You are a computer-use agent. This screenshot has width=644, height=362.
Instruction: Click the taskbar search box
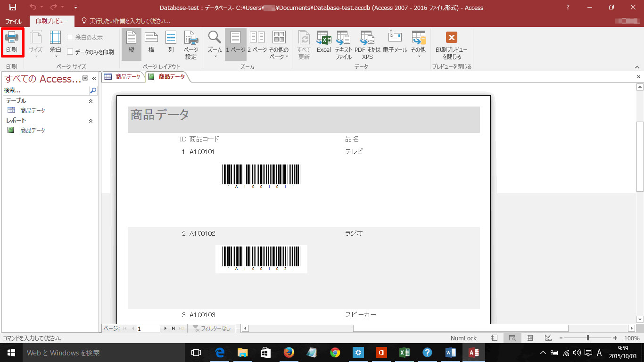(103, 353)
